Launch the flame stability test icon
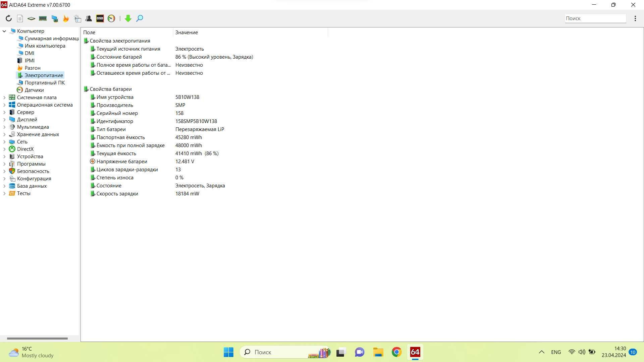 (66, 18)
